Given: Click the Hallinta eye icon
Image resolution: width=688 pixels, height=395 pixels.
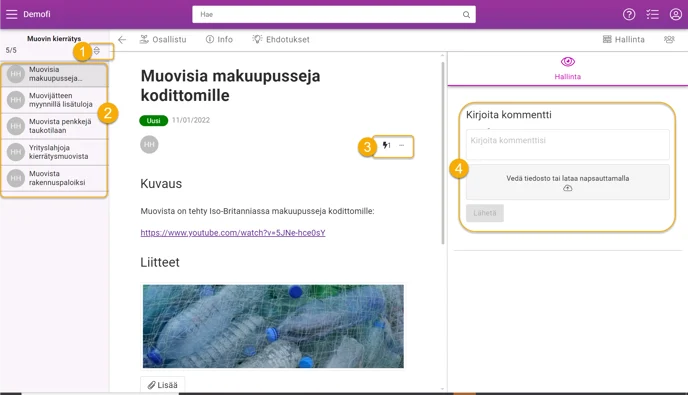Looking at the screenshot, I should (x=568, y=62).
